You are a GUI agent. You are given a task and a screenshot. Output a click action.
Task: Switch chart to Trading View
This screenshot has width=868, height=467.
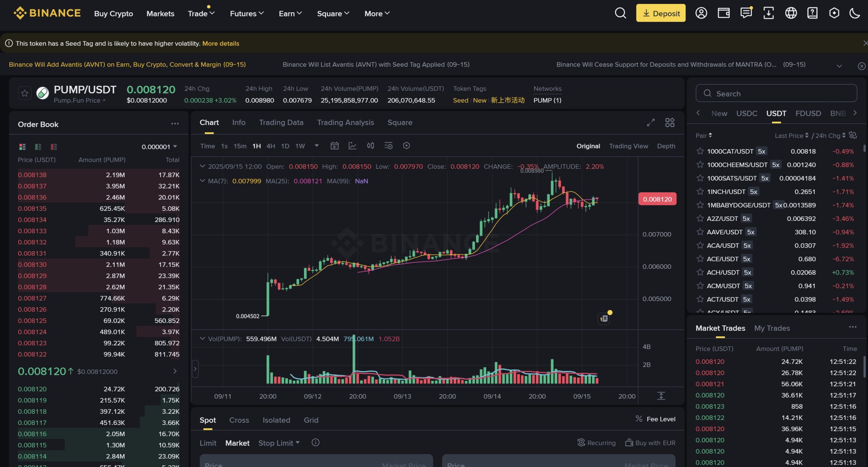[x=629, y=146]
